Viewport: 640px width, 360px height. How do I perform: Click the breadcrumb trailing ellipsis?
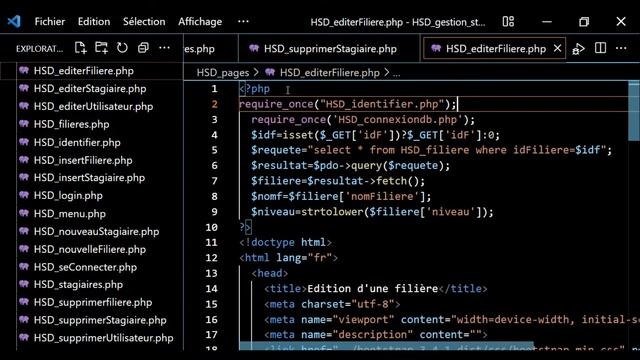pos(396,73)
